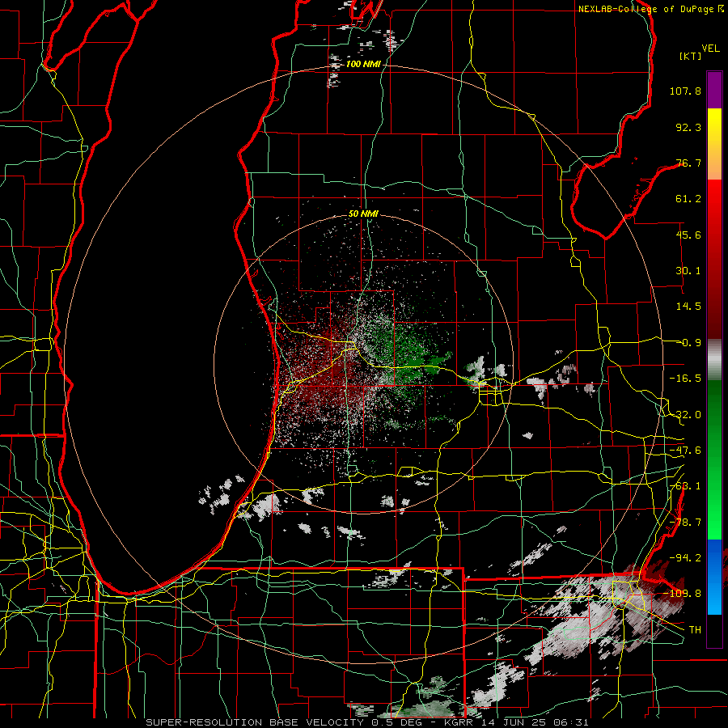Click the purple segment of velocity color bar
This screenshot has height=728, width=728.
click(x=714, y=90)
